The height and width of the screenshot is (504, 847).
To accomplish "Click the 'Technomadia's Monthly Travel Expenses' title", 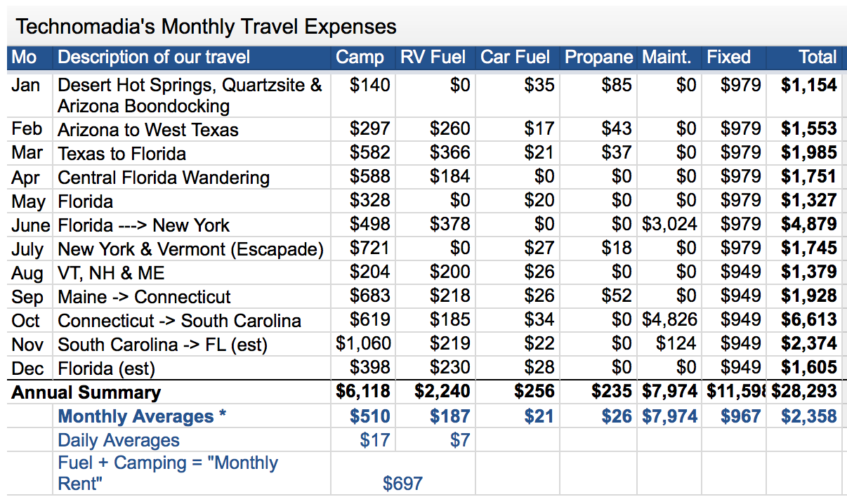I will pyautogui.click(x=206, y=27).
